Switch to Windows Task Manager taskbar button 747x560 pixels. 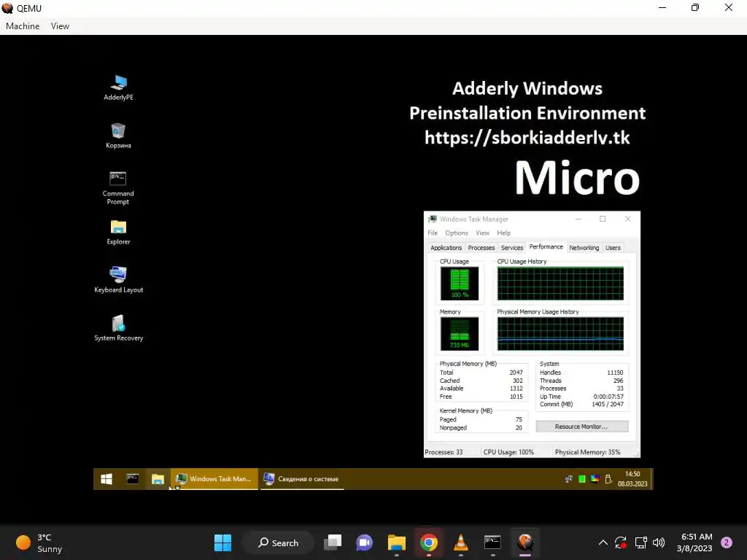coord(214,479)
